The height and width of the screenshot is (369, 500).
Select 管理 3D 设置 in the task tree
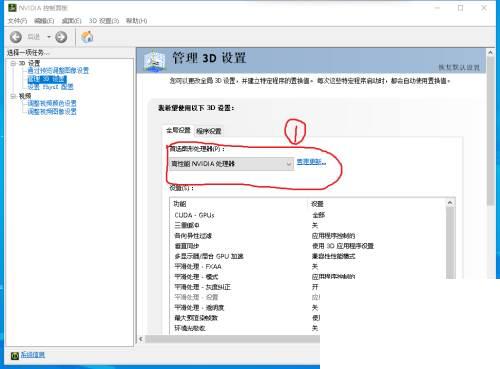tap(47, 79)
